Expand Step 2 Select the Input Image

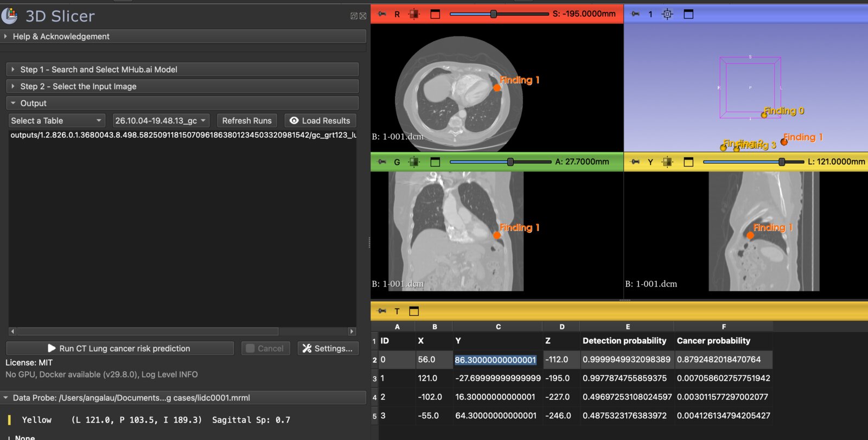tap(182, 86)
